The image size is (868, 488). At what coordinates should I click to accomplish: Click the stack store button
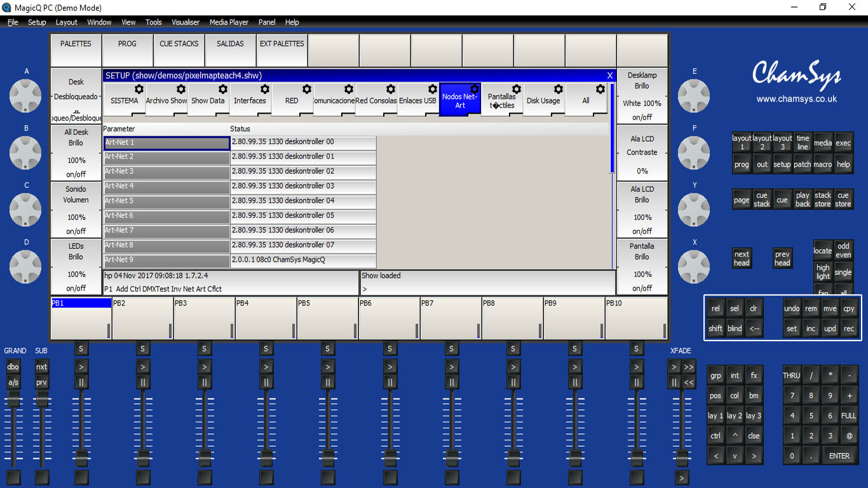[823, 200]
